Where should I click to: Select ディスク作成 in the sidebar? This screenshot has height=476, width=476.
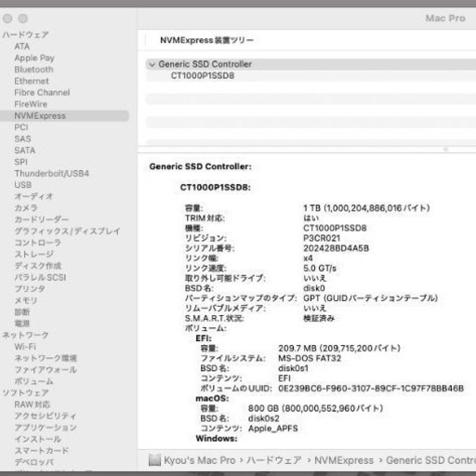click(38, 266)
